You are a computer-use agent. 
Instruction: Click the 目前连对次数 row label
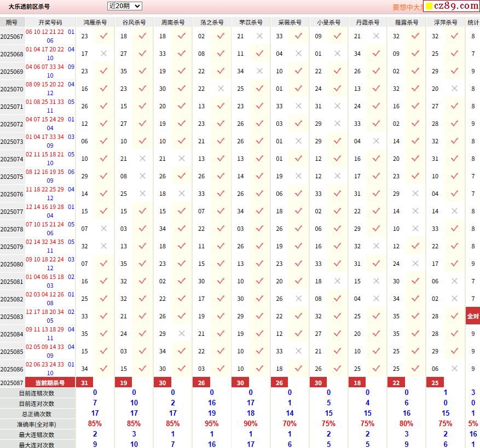37,404
